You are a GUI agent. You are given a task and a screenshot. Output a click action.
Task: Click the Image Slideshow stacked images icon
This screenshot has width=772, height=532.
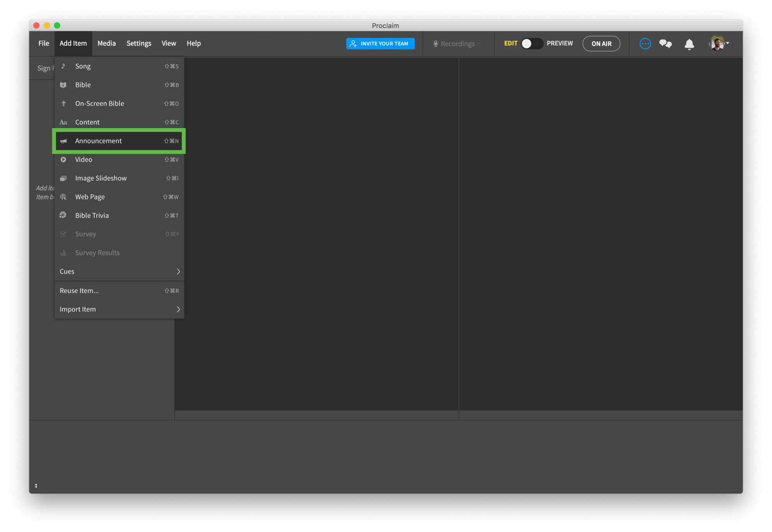click(63, 178)
